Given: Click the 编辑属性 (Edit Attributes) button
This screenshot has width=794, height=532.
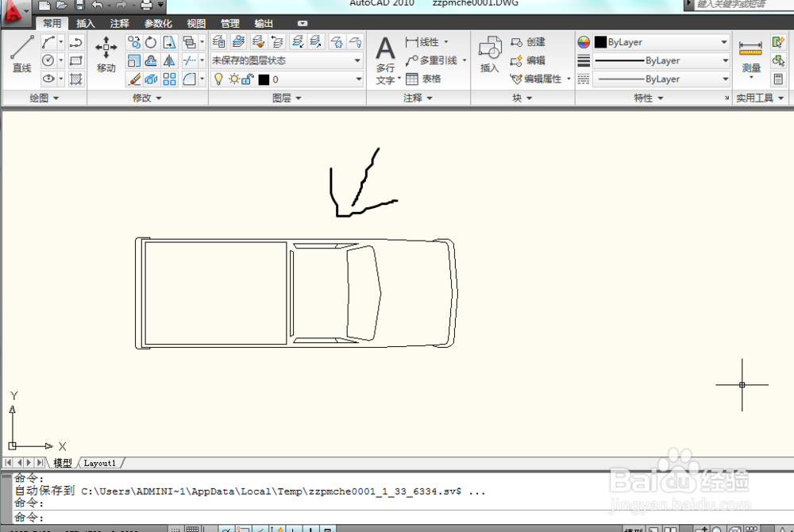Looking at the screenshot, I should (x=540, y=79).
